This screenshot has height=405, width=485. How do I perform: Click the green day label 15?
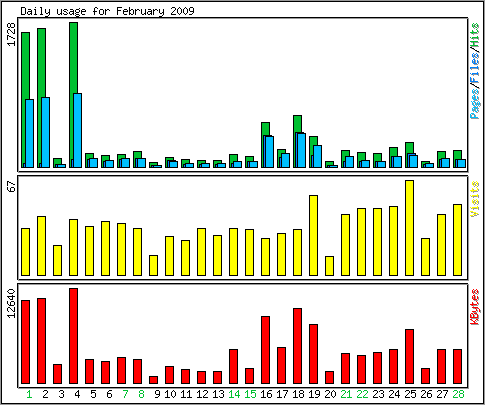point(250,394)
